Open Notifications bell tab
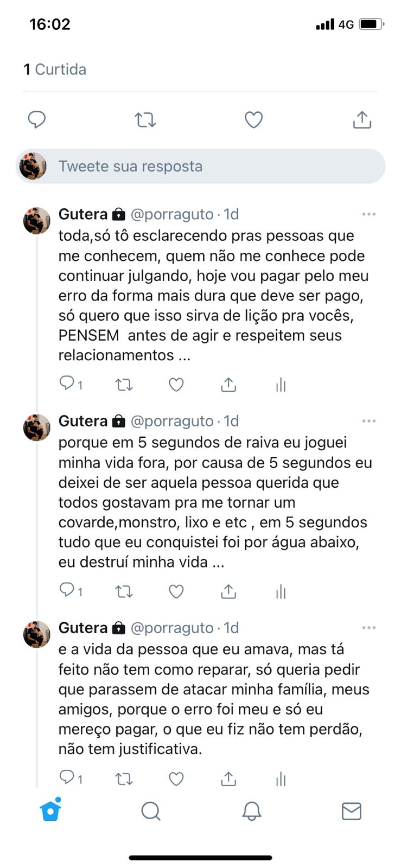401x868 pixels. (251, 811)
